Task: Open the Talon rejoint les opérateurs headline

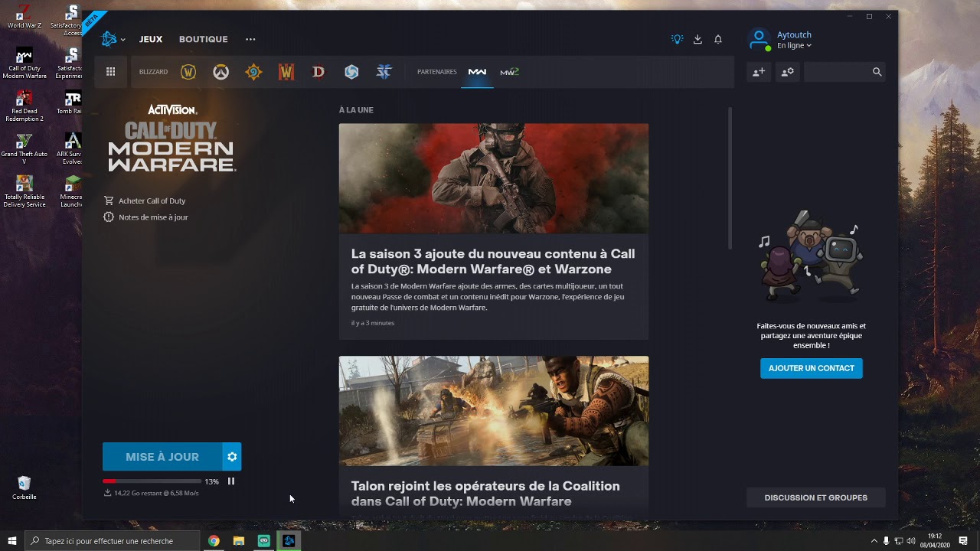Action: coord(485,494)
